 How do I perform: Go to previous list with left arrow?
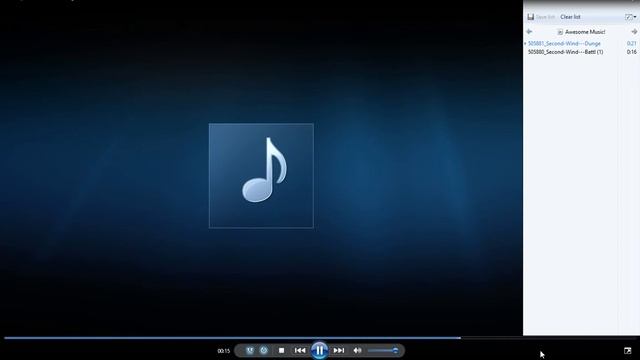pos(529,31)
